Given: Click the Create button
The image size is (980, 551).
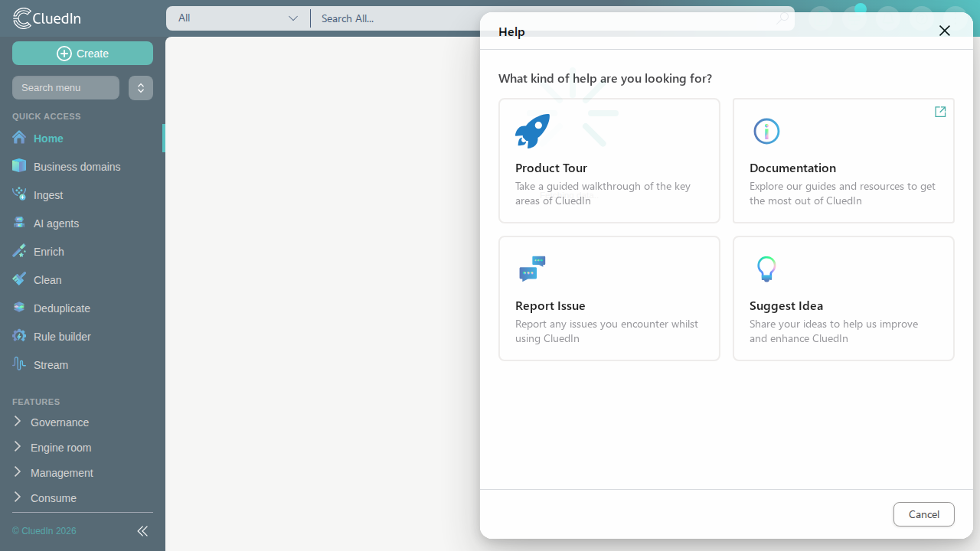Looking at the screenshot, I should pyautogui.click(x=83, y=54).
